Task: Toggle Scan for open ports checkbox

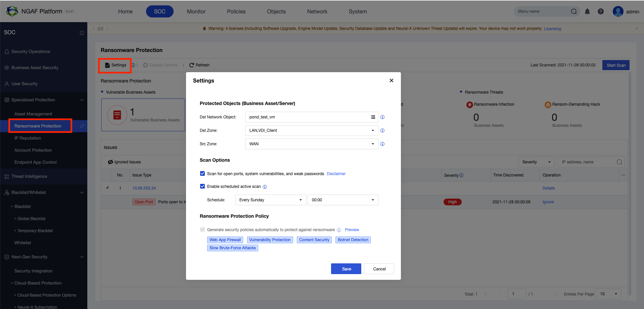Action: (202, 173)
